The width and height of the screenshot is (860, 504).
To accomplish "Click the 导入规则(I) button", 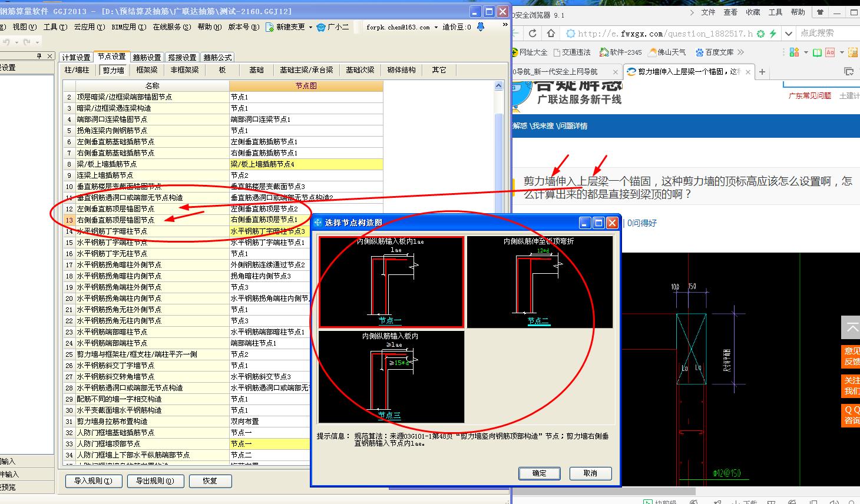I will tap(93, 481).
